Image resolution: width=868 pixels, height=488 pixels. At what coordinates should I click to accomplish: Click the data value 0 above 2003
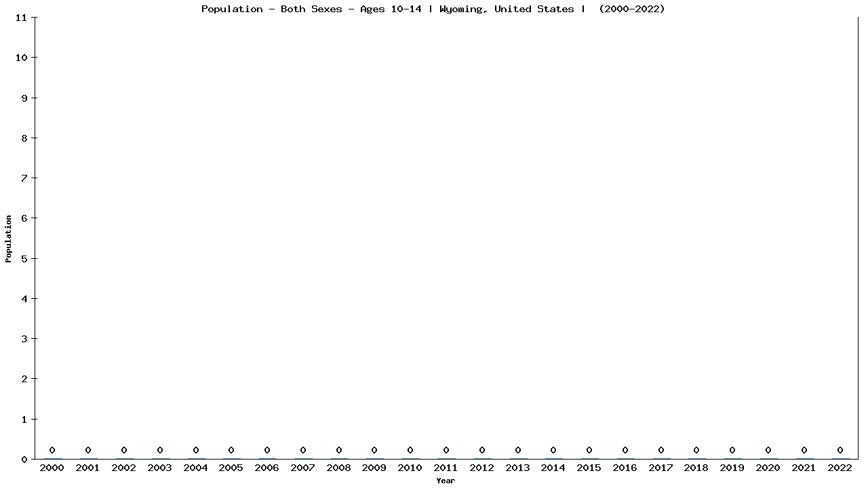[x=160, y=450]
